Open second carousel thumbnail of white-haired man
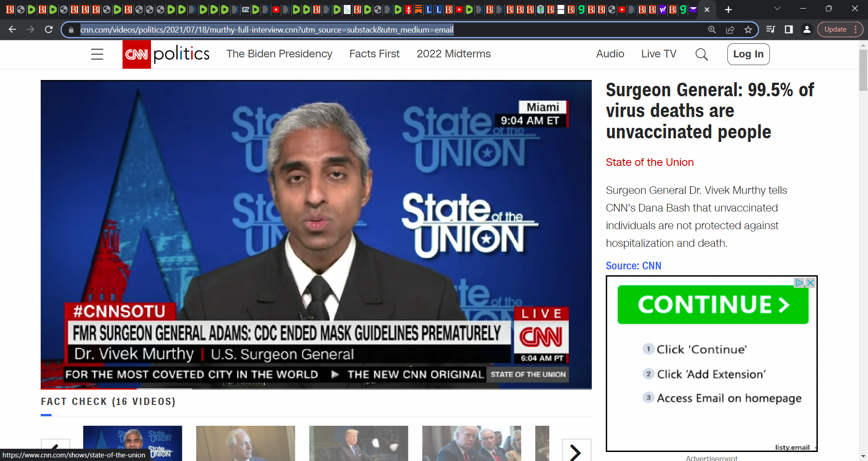Screen dimensions: 868x461 pos(245,443)
